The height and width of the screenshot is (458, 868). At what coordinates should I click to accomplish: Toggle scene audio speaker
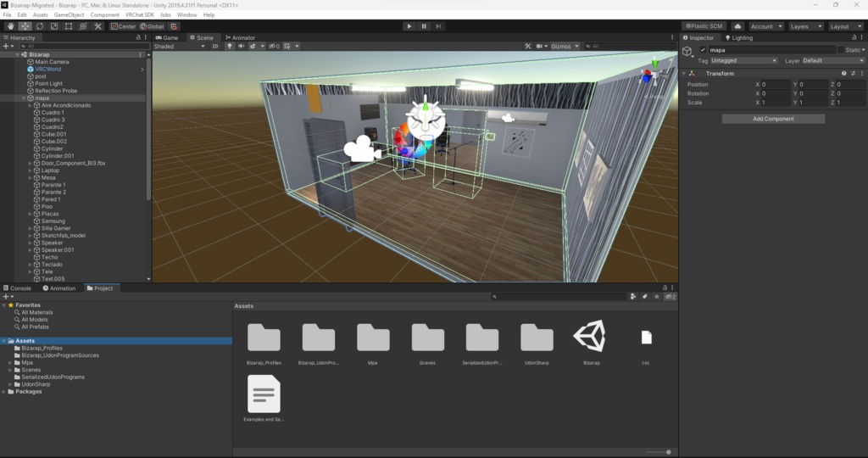click(241, 46)
